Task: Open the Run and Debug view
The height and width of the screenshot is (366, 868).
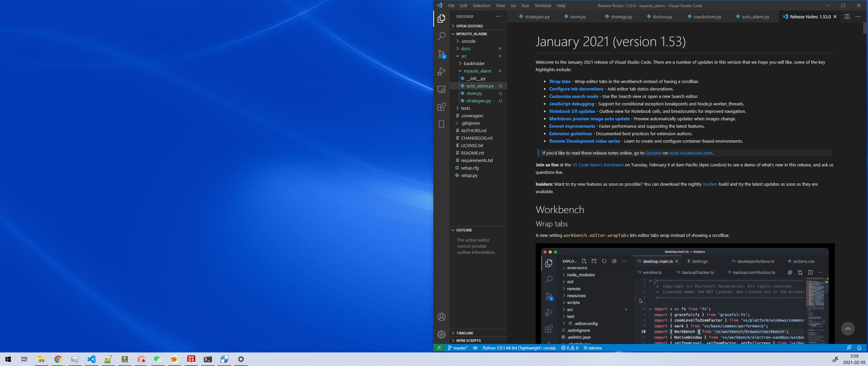Action: (x=441, y=71)
